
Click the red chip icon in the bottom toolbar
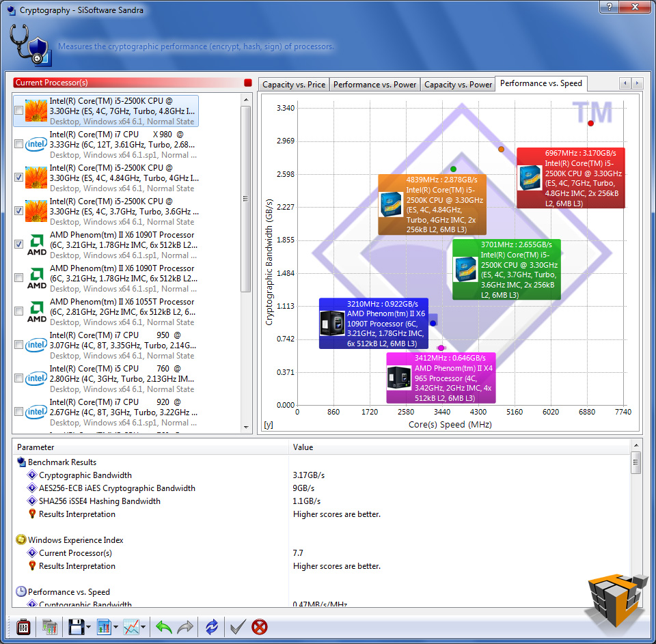click(x=23, y=627)
